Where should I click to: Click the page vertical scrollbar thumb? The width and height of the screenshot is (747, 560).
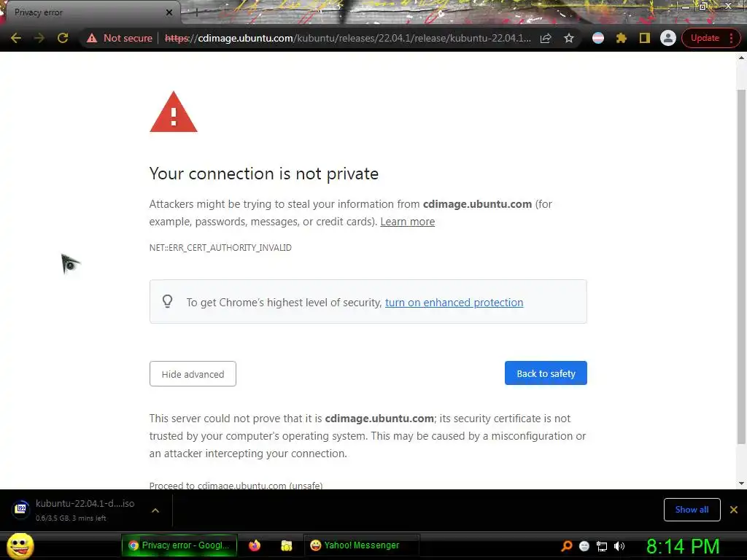pos(741,267)
